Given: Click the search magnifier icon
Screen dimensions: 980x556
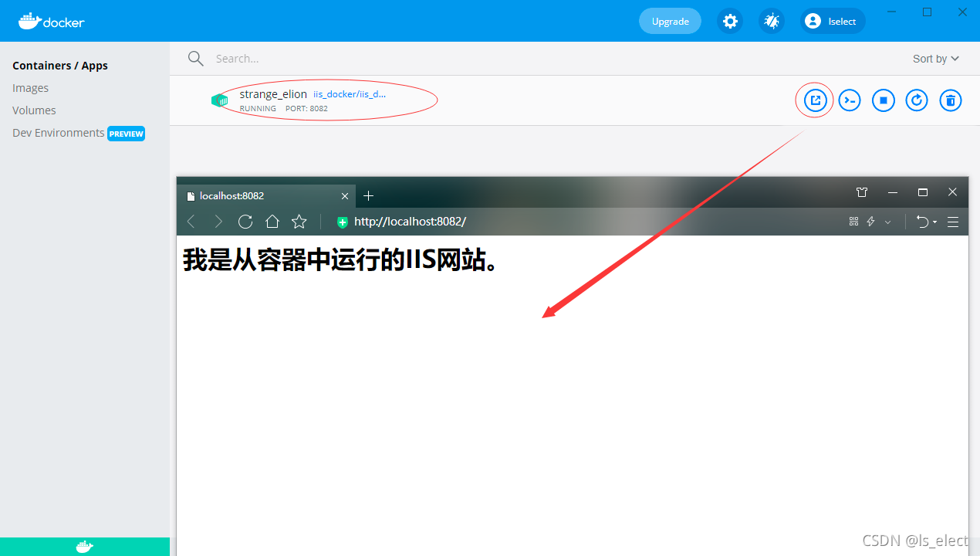Looking at the screenshot, I should [x=196, y=59].
